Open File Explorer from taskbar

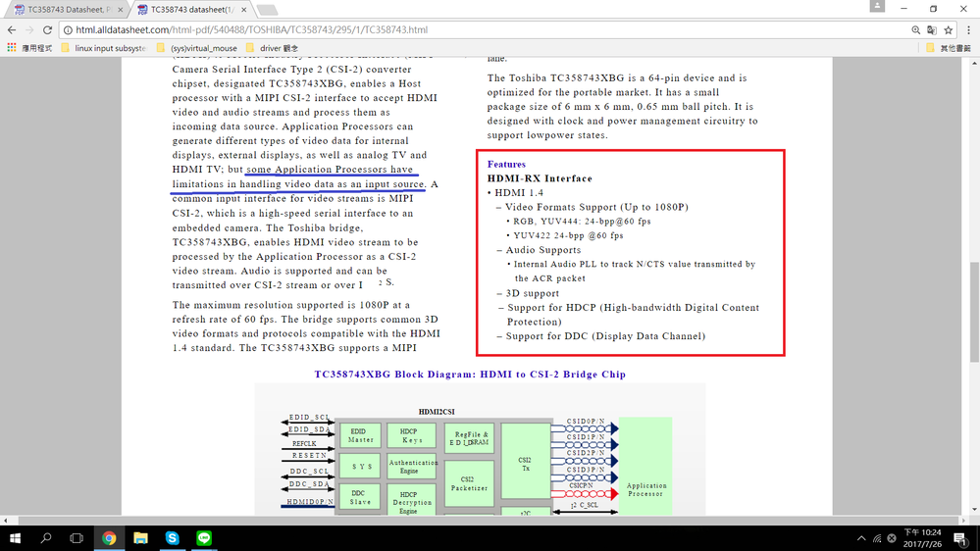coord(140,538)
